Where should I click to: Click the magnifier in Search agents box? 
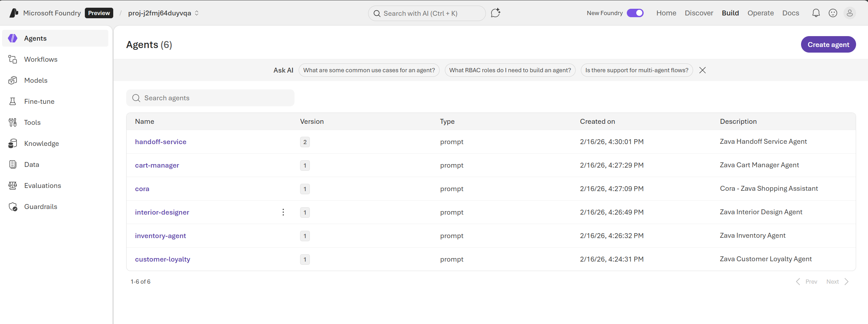click(x=136, y=98)
